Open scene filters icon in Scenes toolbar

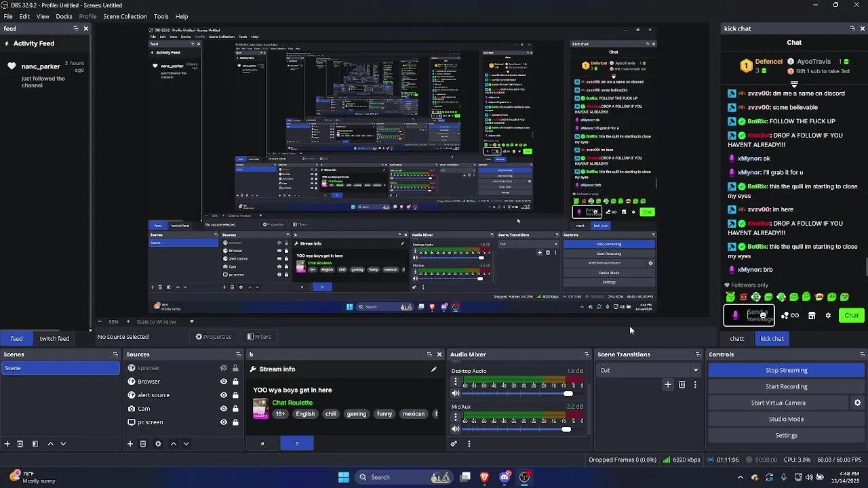tap(35, 444)
